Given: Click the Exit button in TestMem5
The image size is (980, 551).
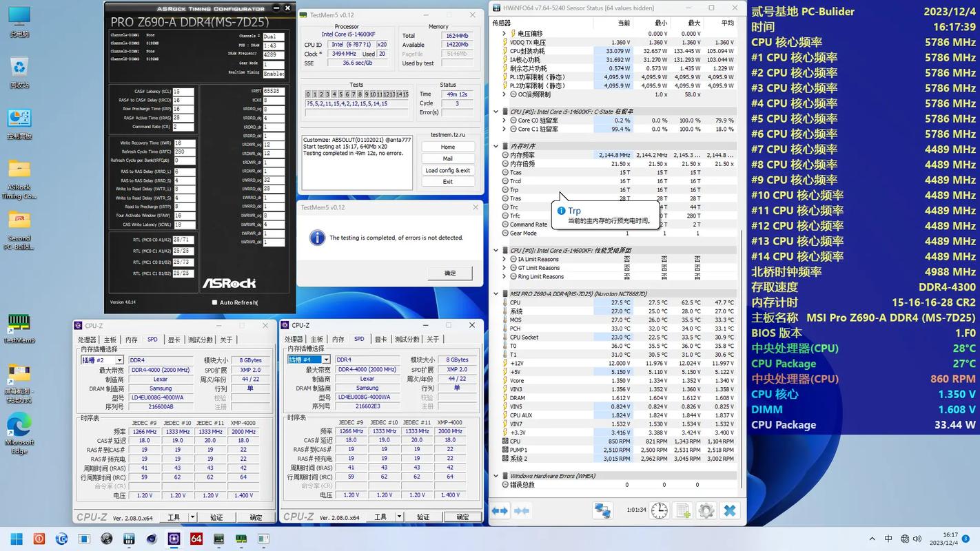Looking at the screenshot, I should tap(448, 182).
